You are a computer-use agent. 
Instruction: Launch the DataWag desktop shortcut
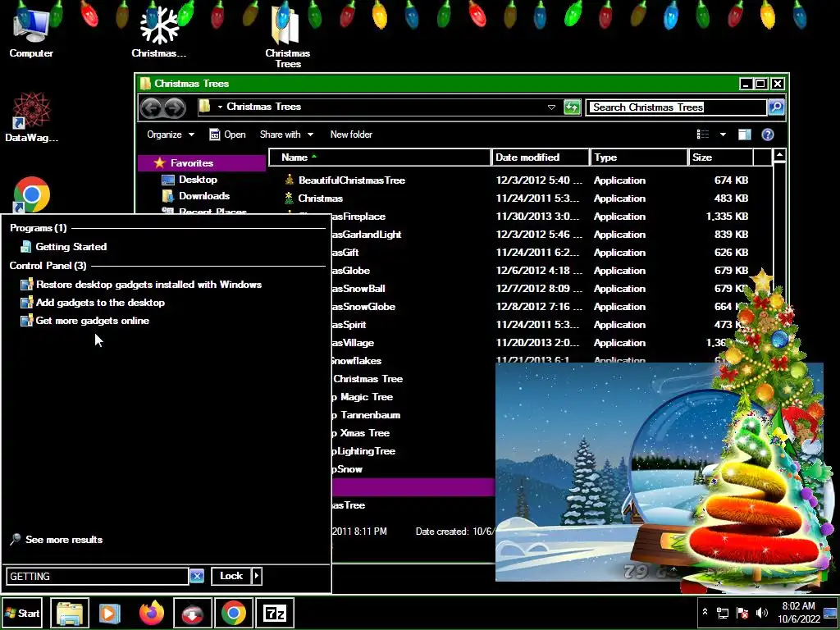(31, 118)
